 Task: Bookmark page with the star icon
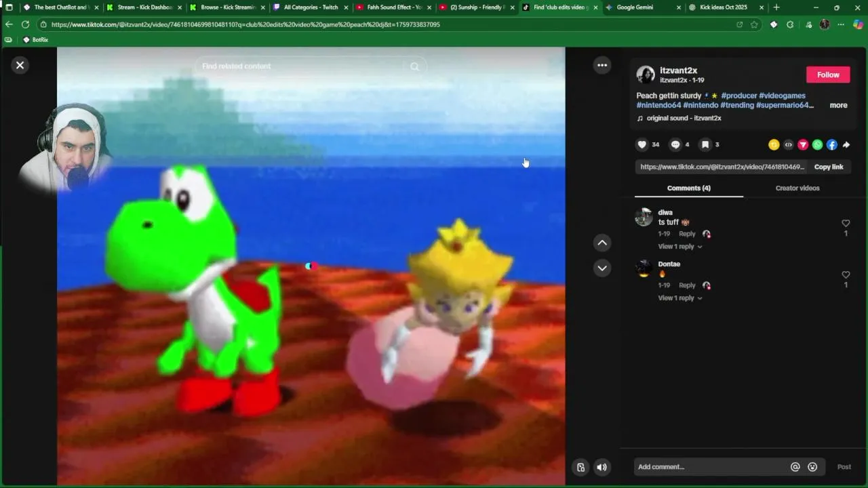pos(754,24)
